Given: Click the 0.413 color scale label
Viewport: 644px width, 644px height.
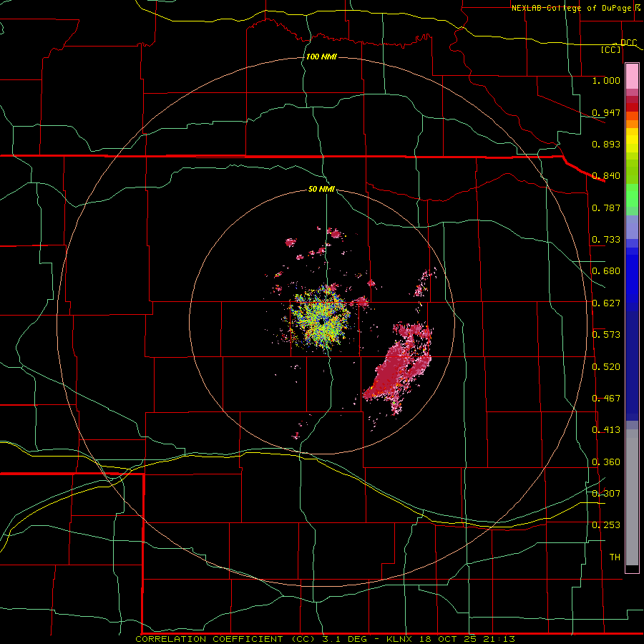Looking at the screenshot, I should click(x=606, y=430).
